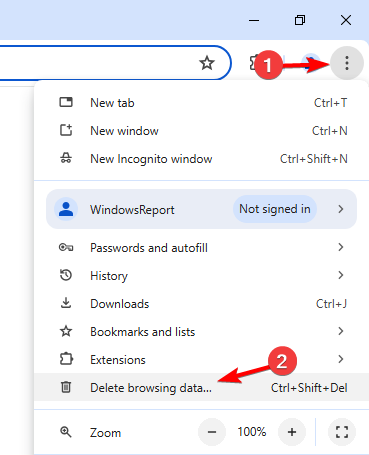
Task: Click inside the address bar field
Action: 97,63
